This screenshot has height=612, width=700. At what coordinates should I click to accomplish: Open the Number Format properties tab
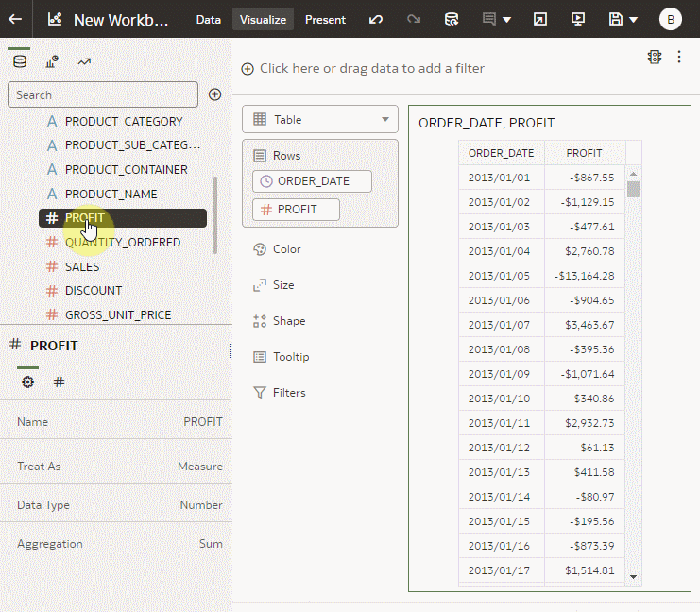(x=59, y=382)
